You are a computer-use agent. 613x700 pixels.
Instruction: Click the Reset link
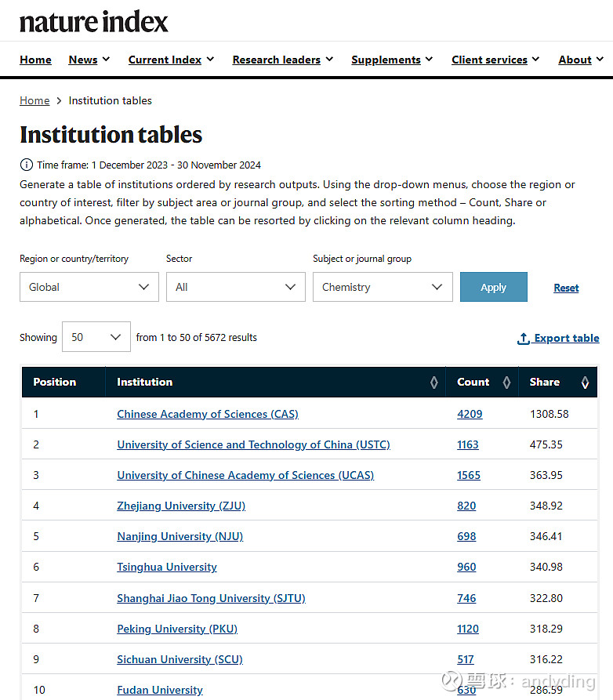(x=566, y=288)
